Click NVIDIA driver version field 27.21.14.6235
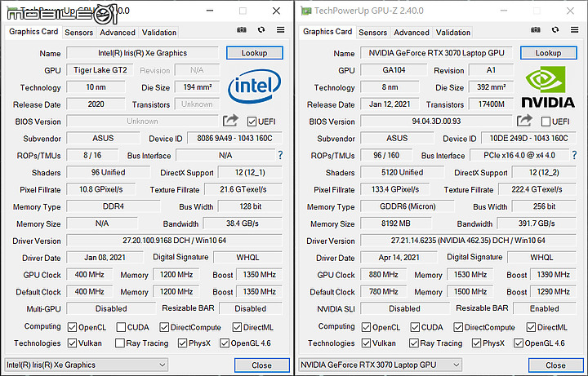The width and height of the screenshot is (588, 376). click(469, 241)
